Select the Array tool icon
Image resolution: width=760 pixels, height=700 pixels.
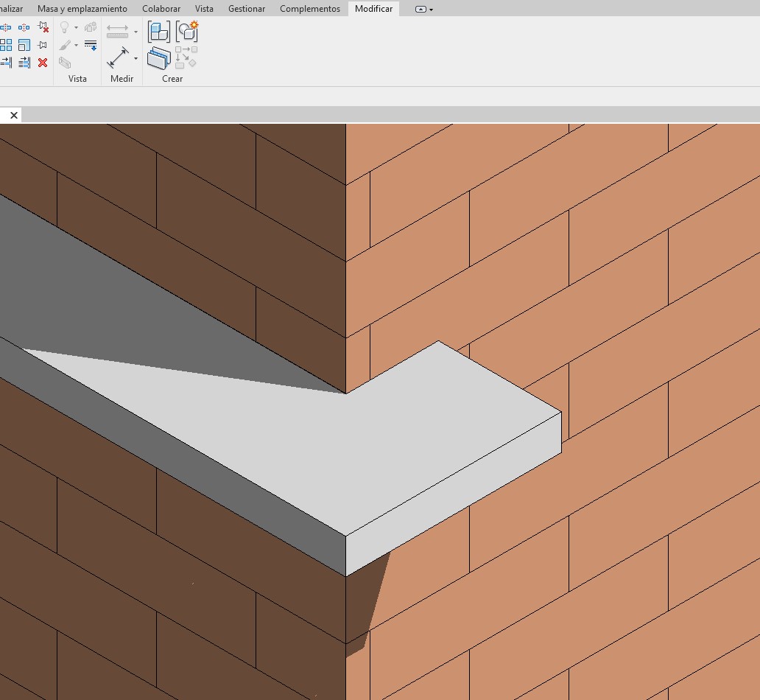coord(5,45)
